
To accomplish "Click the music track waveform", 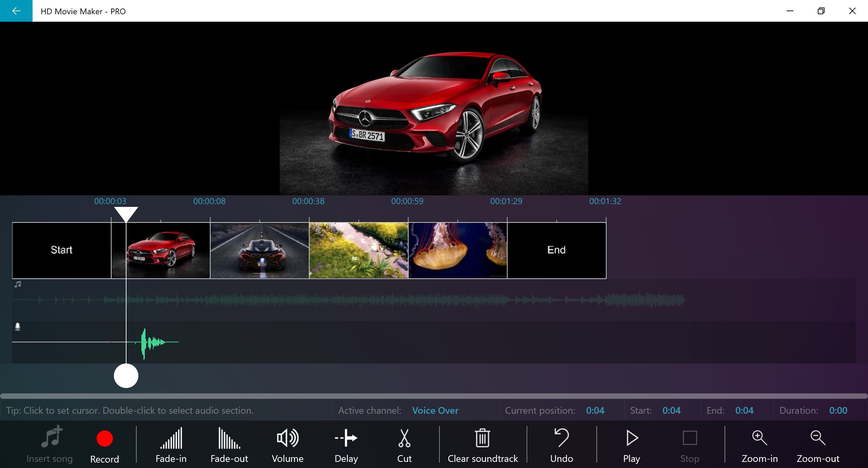I will click(349, 300).
